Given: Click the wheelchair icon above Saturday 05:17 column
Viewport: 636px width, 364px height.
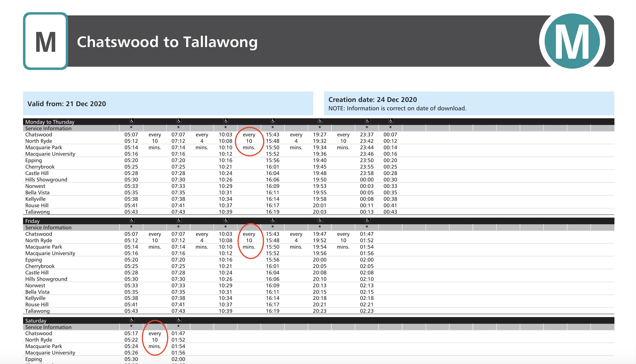Looking at the screenshot, I should pos(132,320).
